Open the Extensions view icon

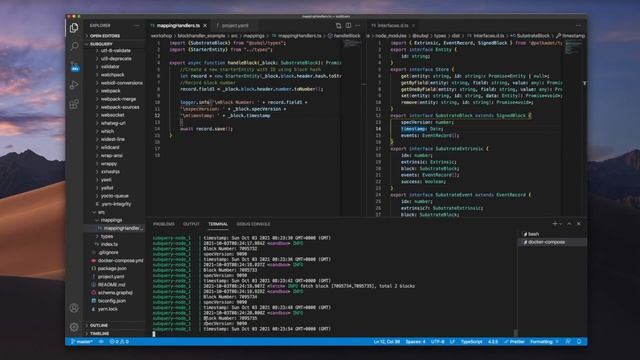(x=74, y=104)
